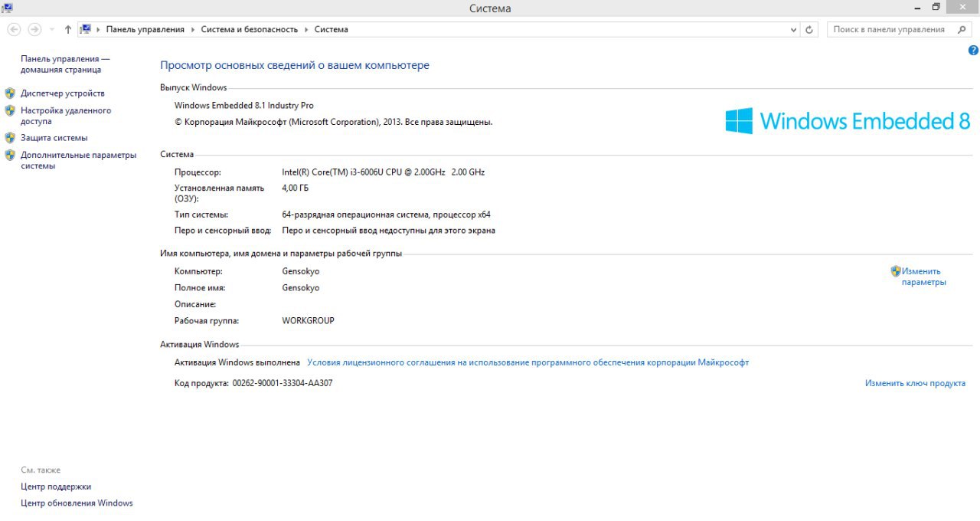Close the Система window
This screenshot has height=521, width=980.
click(x=961, y=7)
